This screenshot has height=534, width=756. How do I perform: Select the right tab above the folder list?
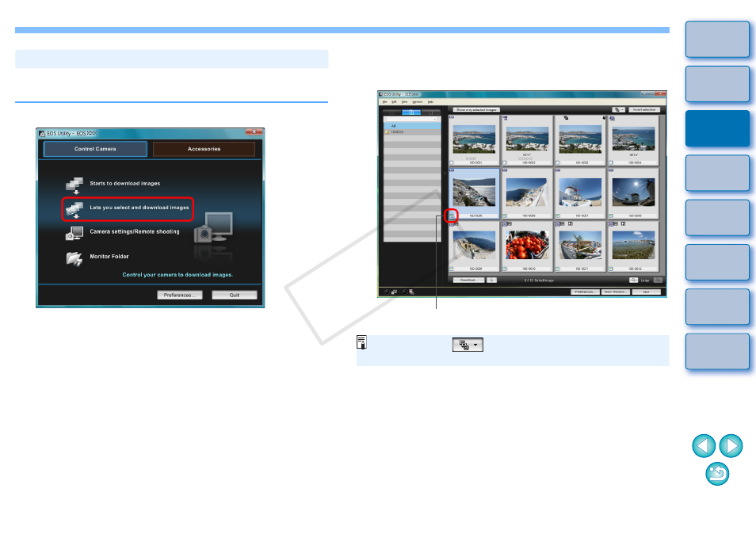click(430, 113)
